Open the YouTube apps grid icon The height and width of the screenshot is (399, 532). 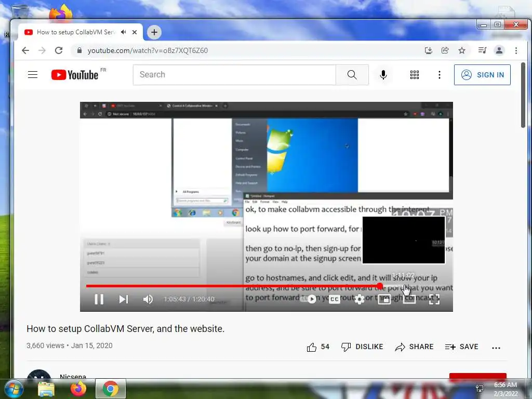coord(414,75)
